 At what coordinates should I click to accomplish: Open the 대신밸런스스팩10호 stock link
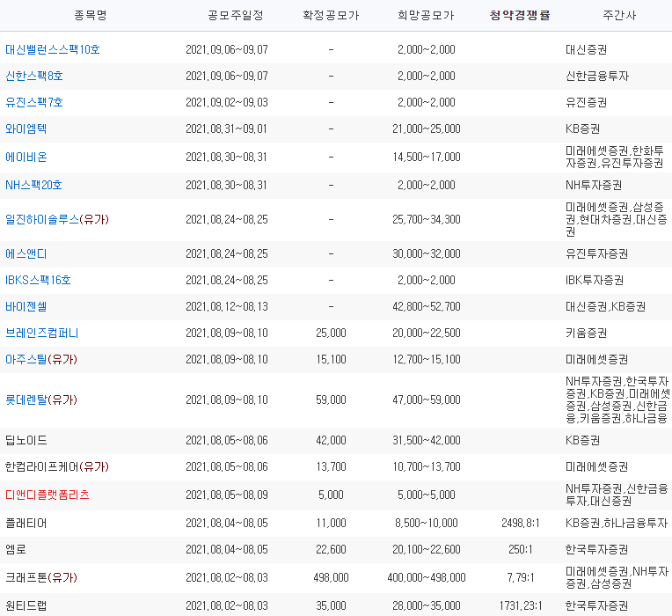(52, 50)
